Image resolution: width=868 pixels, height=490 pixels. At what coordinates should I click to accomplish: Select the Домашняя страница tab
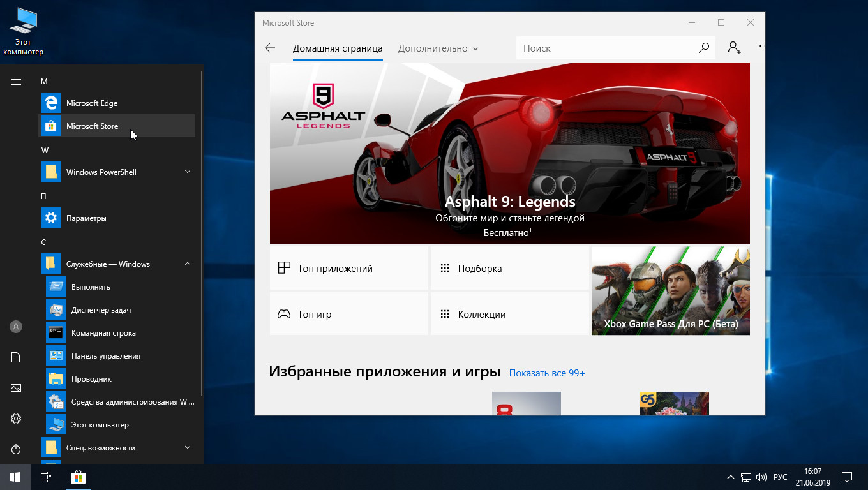[x=338, y=48]
